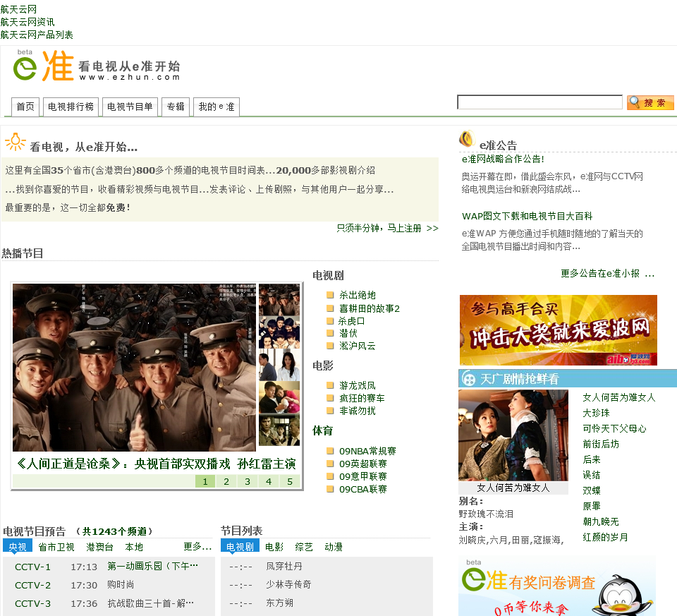677x616 pixels.
Task: Click the 人间正道是沧桑 headline caption
Action: point(156,464)
